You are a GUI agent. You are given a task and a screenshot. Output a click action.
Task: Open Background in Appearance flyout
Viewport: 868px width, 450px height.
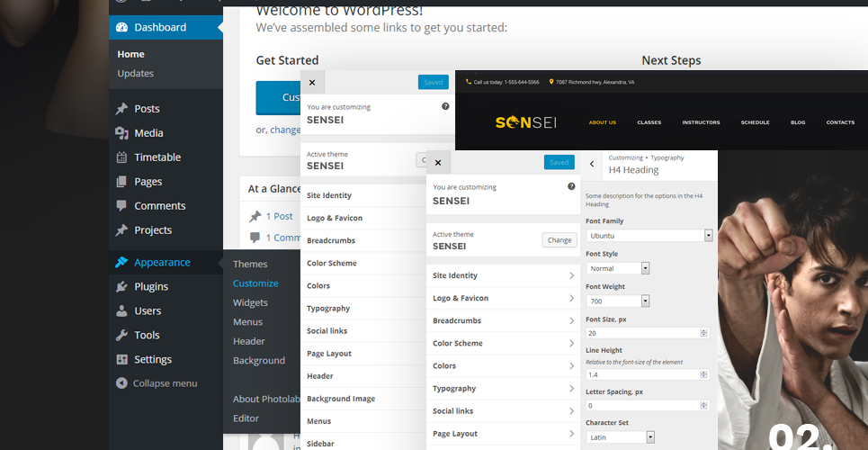pyautogui.click(x=259, y=360)
